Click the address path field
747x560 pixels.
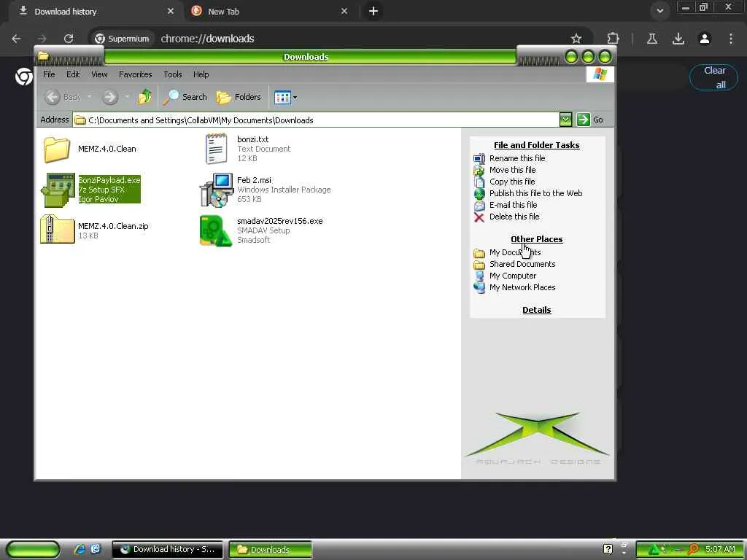click(317, 120)
